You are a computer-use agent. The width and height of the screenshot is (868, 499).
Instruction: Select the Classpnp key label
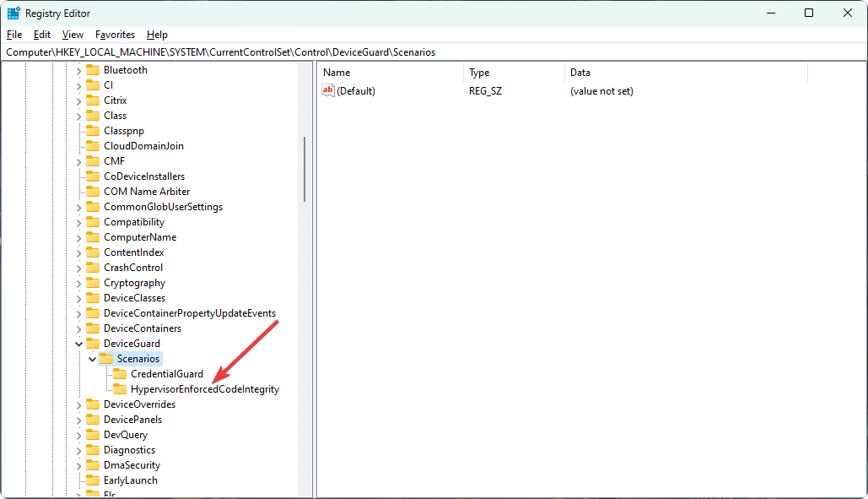pos(124,131)
